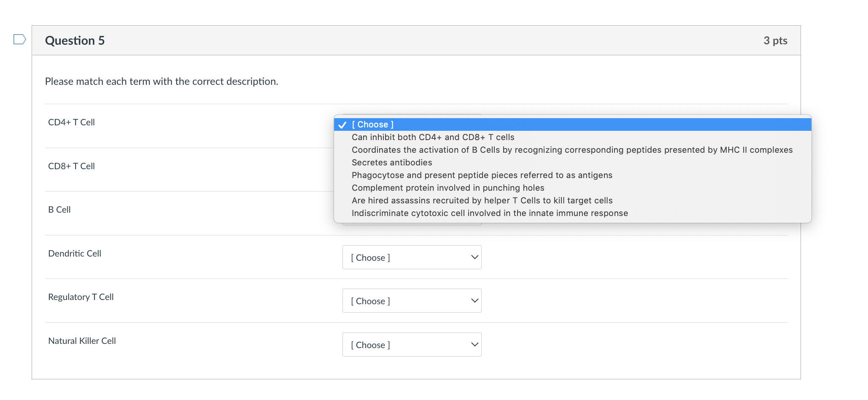Click the Natural Killer Cell dropdown chevron
868x400 pixels.
coord(474,345)
